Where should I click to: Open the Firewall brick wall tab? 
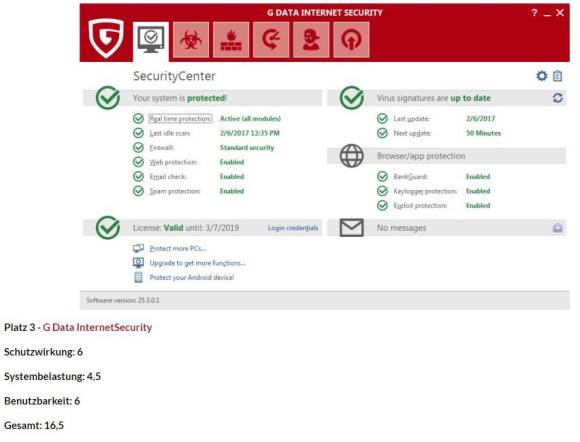[x=231, y=40]
